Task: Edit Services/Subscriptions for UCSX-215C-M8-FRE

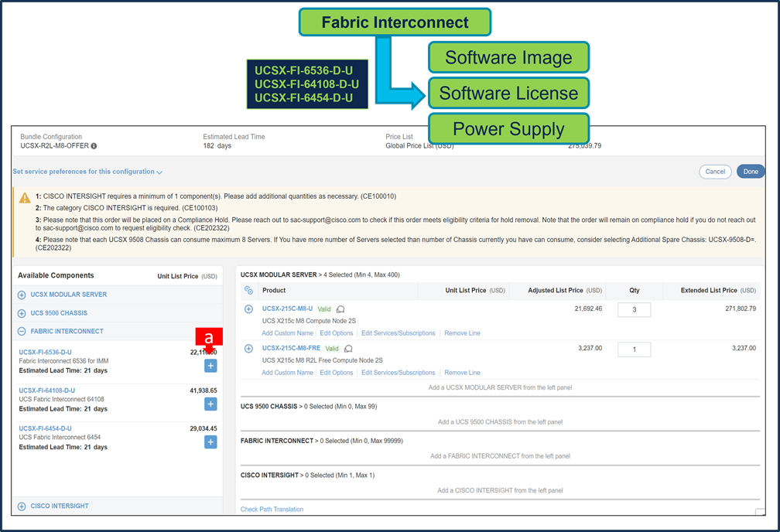Action: pyautogui.click(x=398, y=373)
